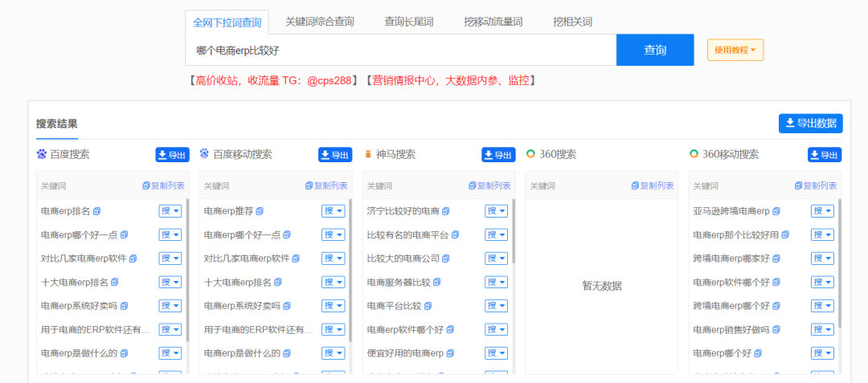Expand the 使用教程 dropdown button

click(x=735, y=50)
